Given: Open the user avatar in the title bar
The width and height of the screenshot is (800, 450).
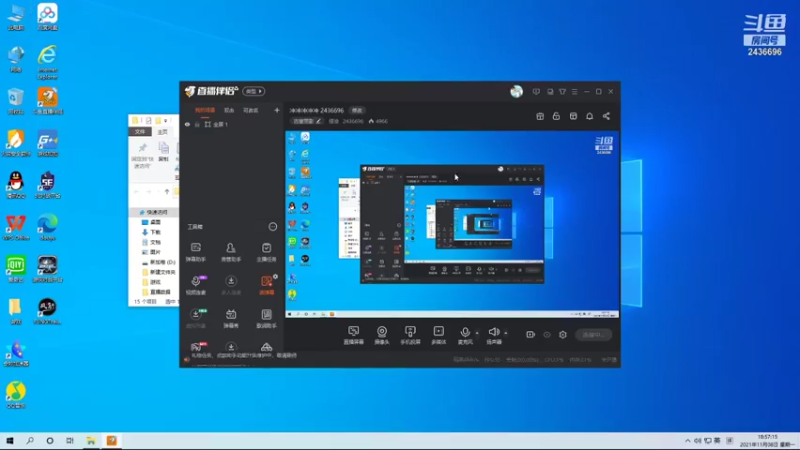Looking at the screenshot, I should pyautogui.click(x=516, y=91).
